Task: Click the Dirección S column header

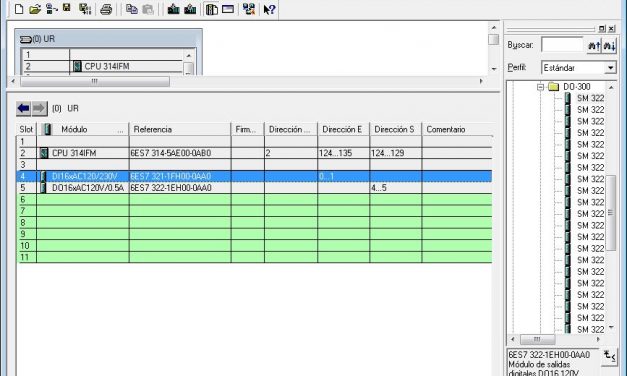Action: click(396, 129)
